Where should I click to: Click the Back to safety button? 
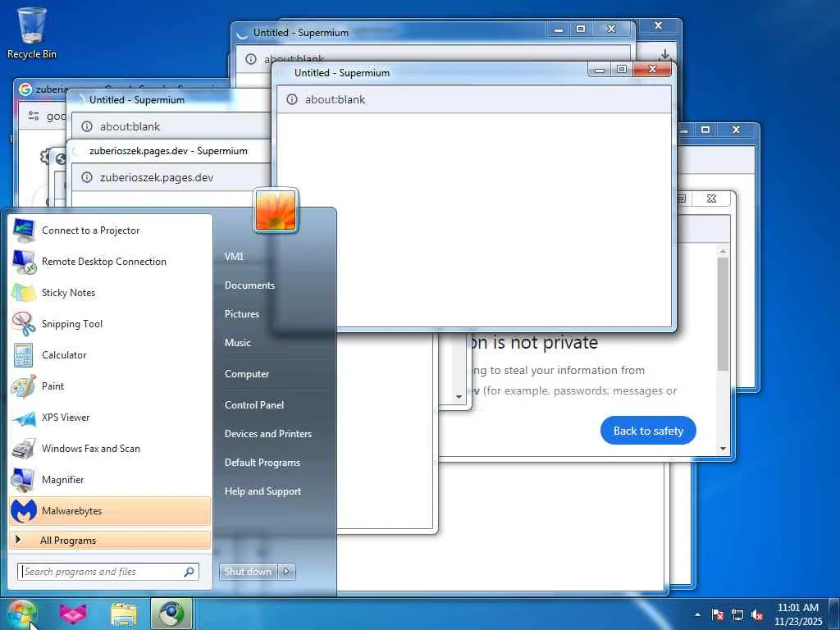click(648, 431)
